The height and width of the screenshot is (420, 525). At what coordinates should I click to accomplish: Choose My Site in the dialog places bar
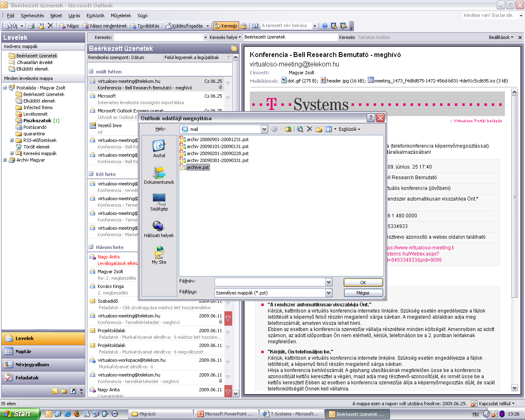click(159, 255)
